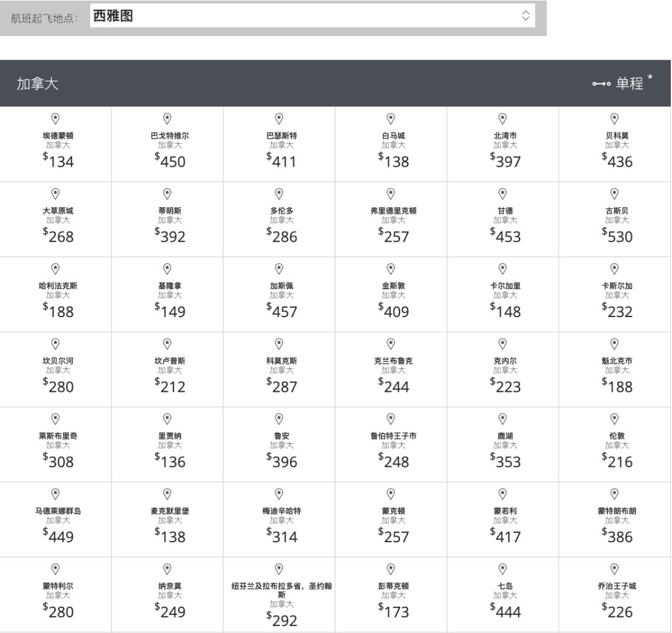672x633 pixels.
Task: Click the location pin above 哈利法克斯
Action: coord(55,269)
